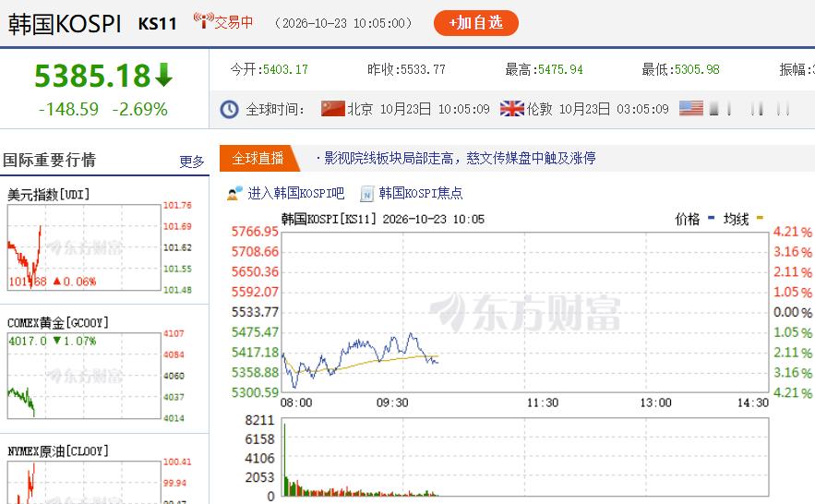This screenshot has width=815, height=504.
Task: Click the percent change -2.69%
Action: [x=139, y=109]
